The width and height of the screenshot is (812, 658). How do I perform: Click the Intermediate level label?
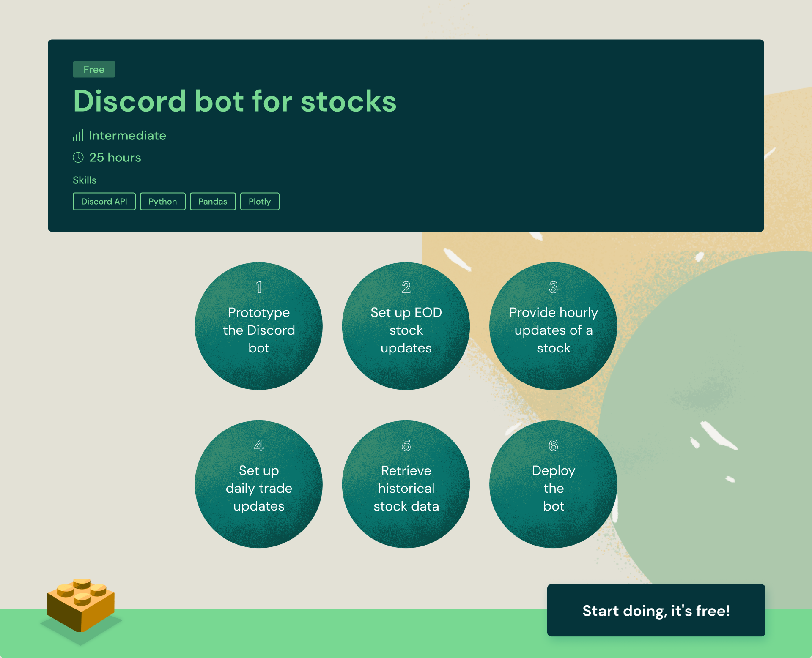[x=127, y=135]
